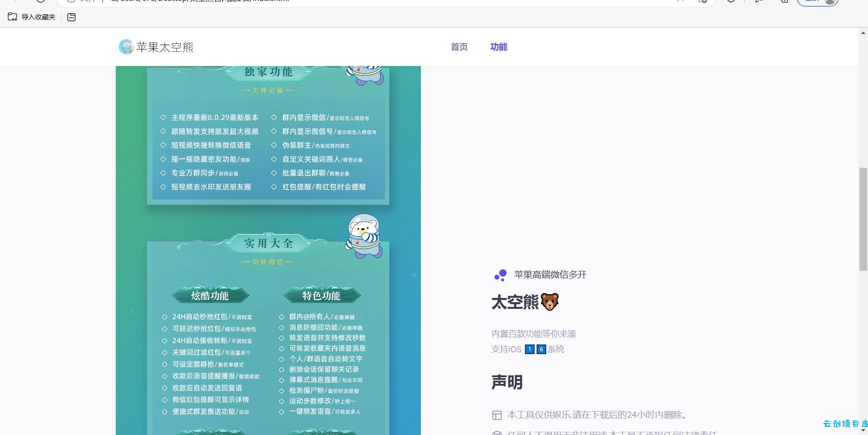Click the browser address bar URL
Viewport: 868px width, 435px height.
click(x=199, y=1)
